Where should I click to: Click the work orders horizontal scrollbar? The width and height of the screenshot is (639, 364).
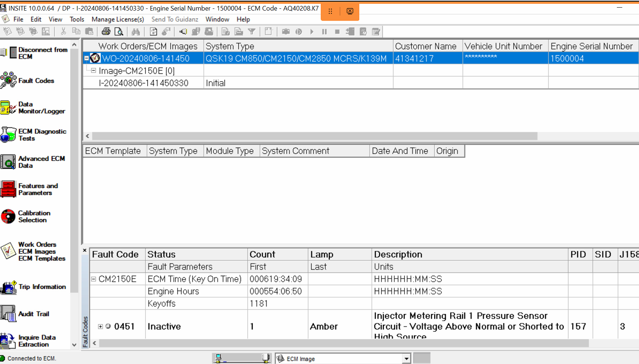(314, 136)
